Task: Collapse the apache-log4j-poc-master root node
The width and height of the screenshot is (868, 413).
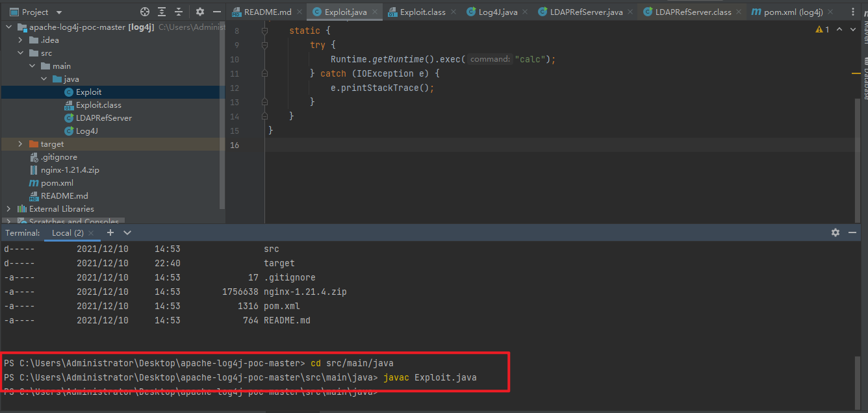Action: click(x=8, y=27)
